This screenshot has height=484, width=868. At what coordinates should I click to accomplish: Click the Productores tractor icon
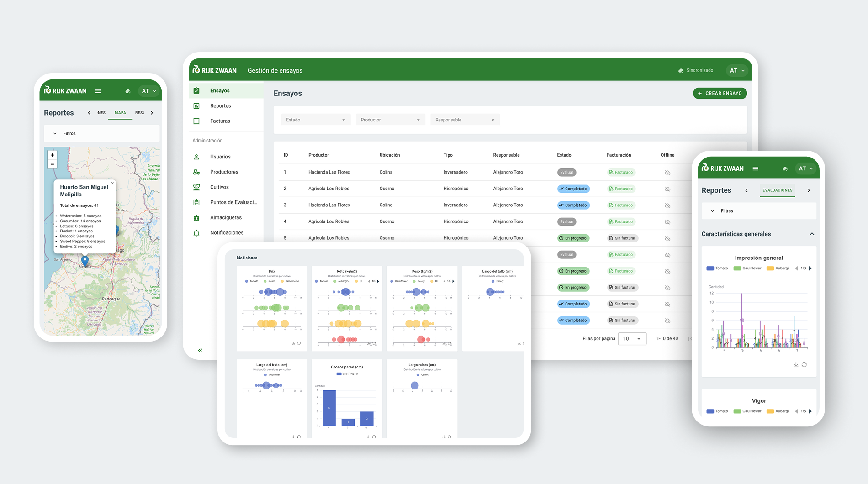point(196,172)
